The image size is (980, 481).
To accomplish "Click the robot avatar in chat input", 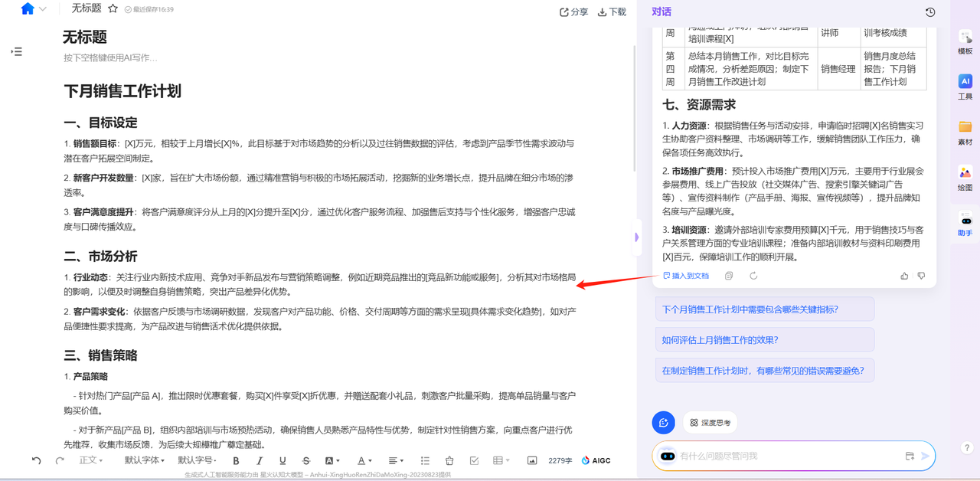I will coord(668,456).
